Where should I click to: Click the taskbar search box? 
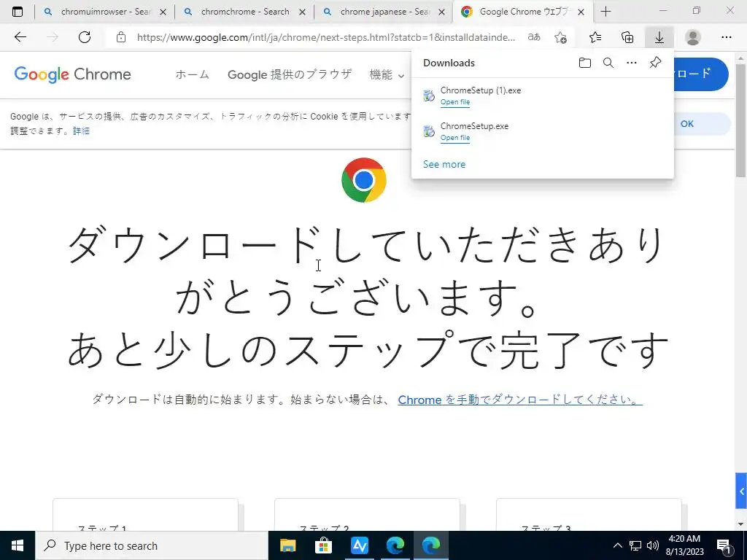coord(152,545)
